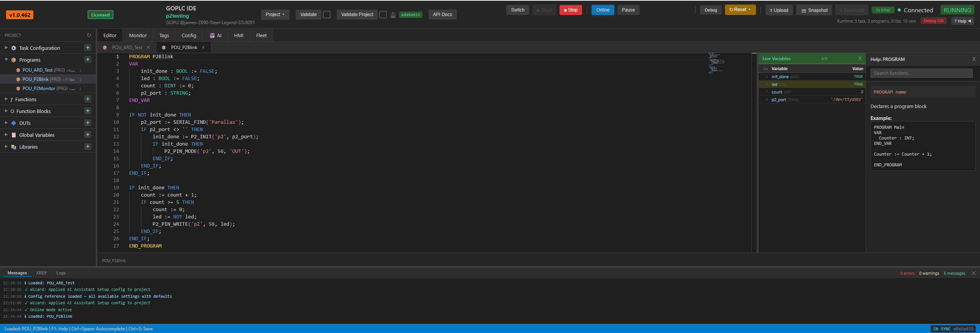Add a new task configuration
The height and width of the screenshot is (333, 980).
pyautogui.click(x=88, y=48)
